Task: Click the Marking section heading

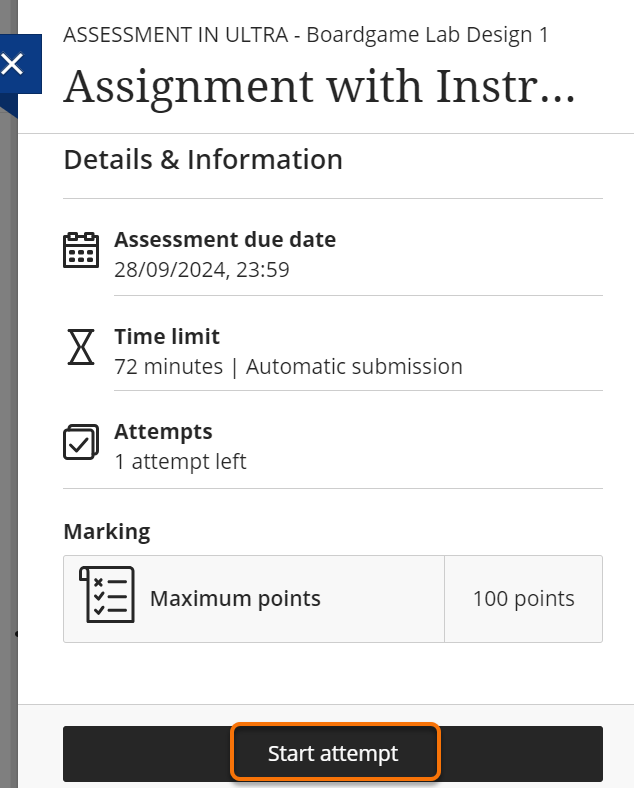Action: coord(107,531)
